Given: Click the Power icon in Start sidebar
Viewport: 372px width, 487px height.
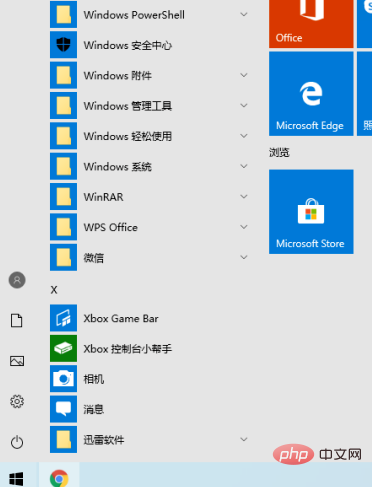Looking at the screenshot, I should (17, 442).
